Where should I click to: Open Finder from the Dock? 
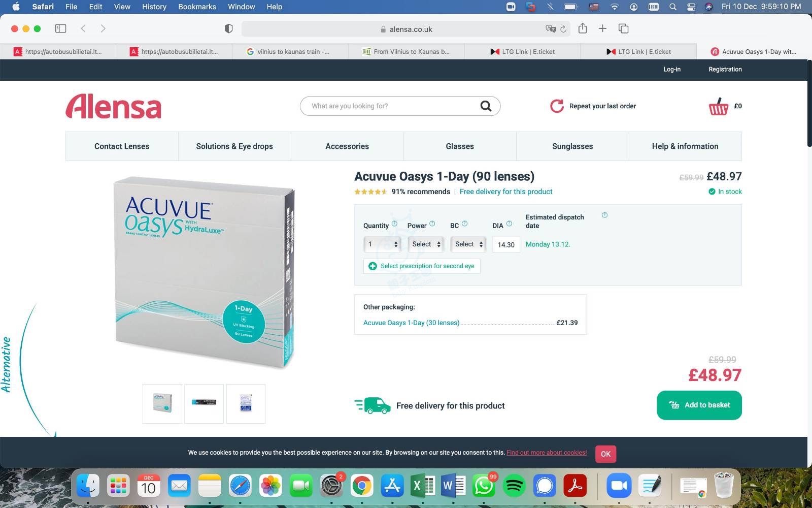[x=88, y=486]
